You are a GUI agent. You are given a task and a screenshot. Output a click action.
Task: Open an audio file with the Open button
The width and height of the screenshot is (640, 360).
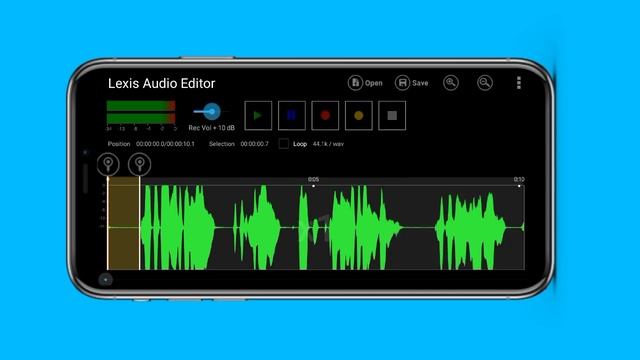[365, 83]
